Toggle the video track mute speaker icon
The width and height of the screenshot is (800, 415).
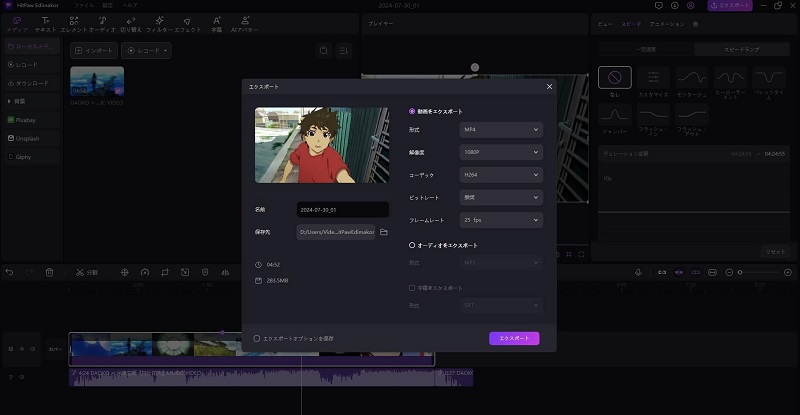[33, 349]
